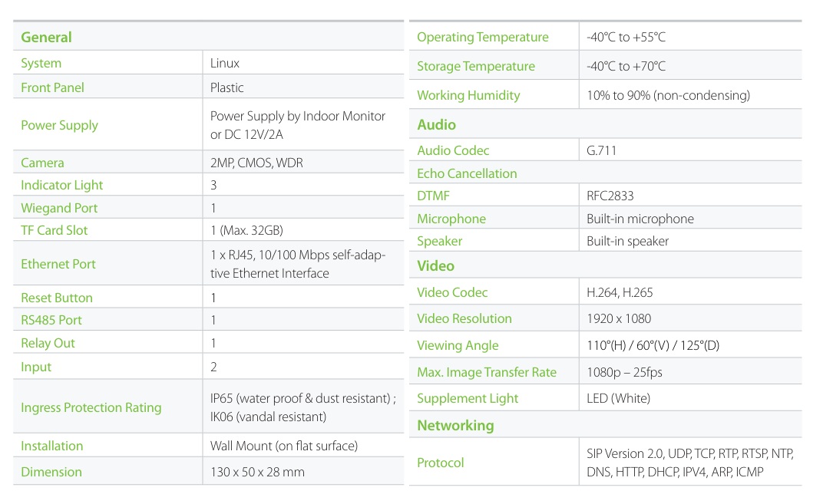Click the Viewing Angle label

click(458, 345)
